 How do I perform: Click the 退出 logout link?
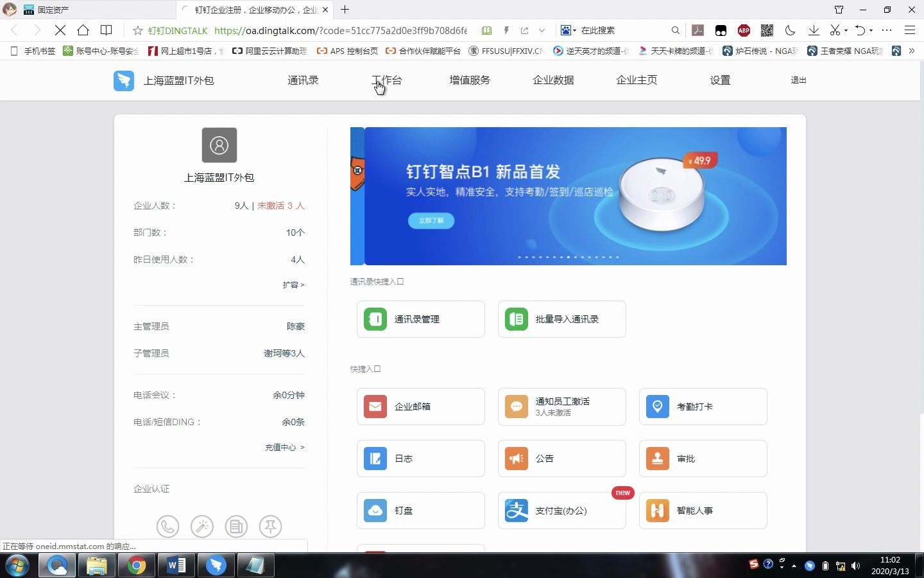click(798, 80)
